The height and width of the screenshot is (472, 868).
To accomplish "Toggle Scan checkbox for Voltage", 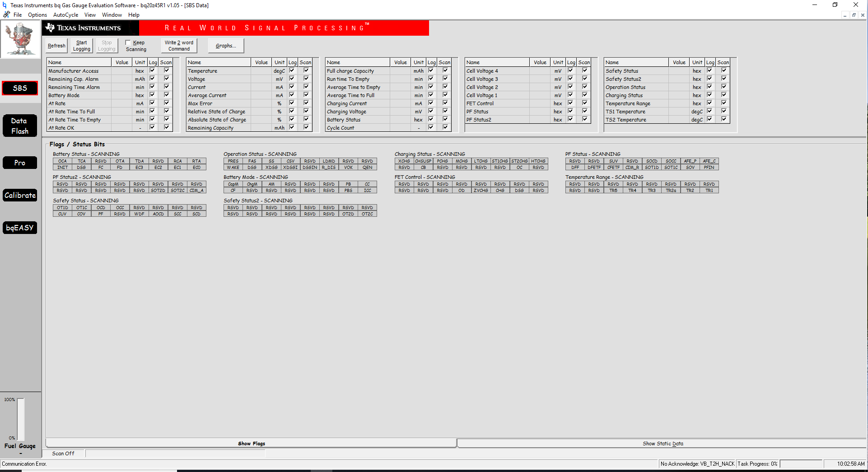I will 306,79.
